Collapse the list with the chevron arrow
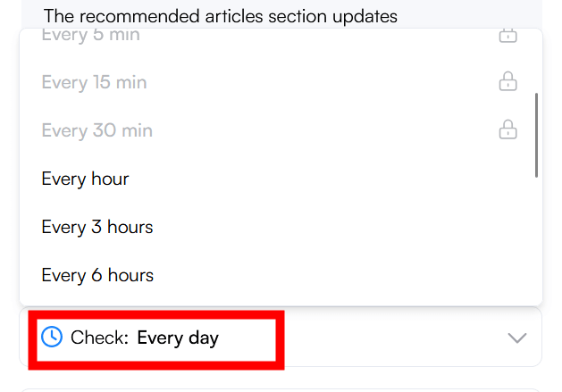The height and width of the screenshot is (392, 562). click(517, 338)
